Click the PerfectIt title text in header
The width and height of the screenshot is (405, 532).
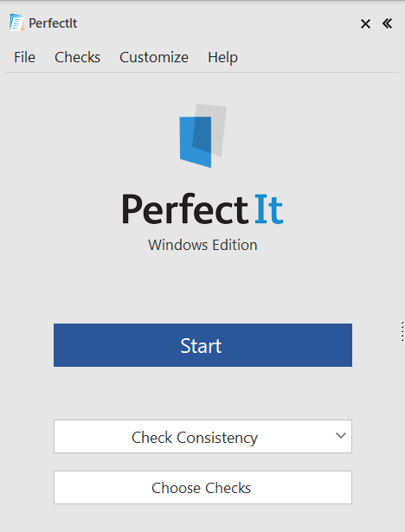(x=53, y=23)
